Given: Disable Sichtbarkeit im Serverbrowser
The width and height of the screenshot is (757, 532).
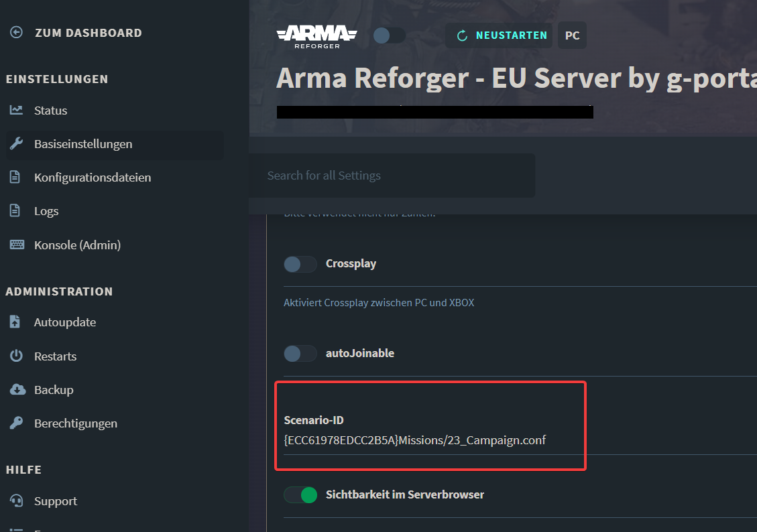Looking at the screenshot, I should pos(300,494).
